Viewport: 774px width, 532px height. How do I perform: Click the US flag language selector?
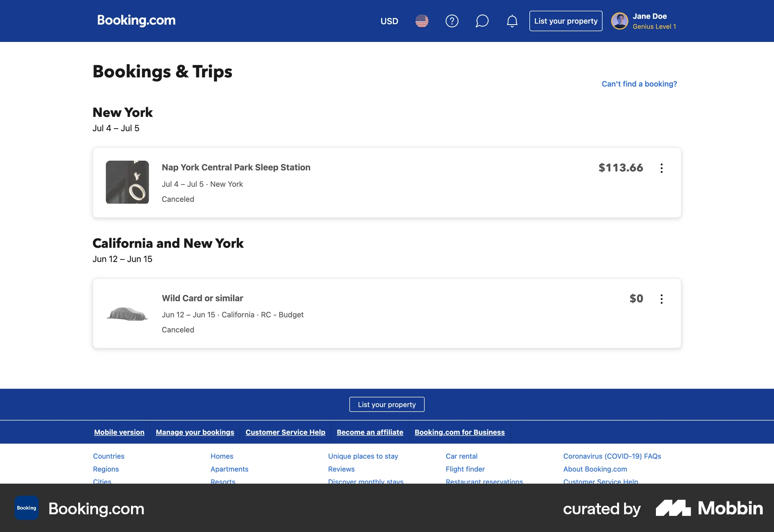click(x=422, y=21)
